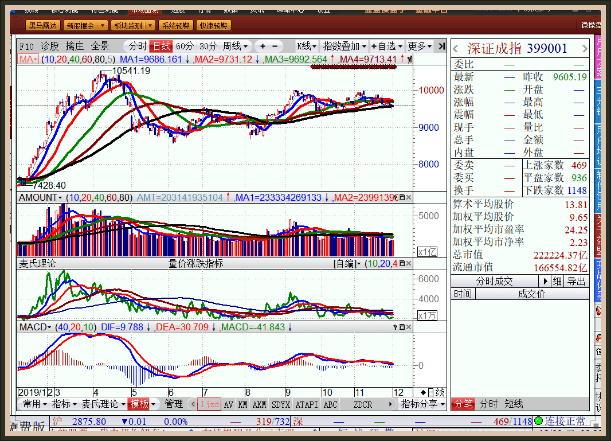Switch to the 短线 tab
This screenshot has width=611, height=441.
coord(513,404)
